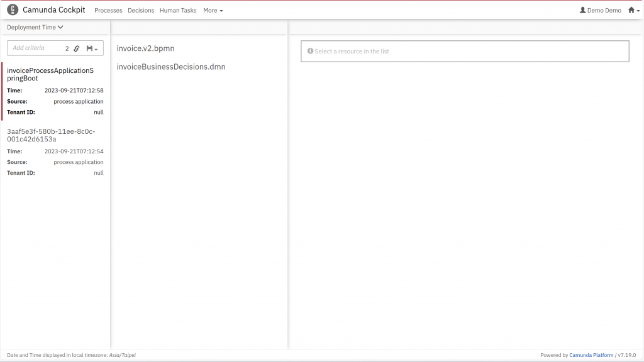Click the time 2023-09-21T07:12:54 value

(x=74, y=151)
